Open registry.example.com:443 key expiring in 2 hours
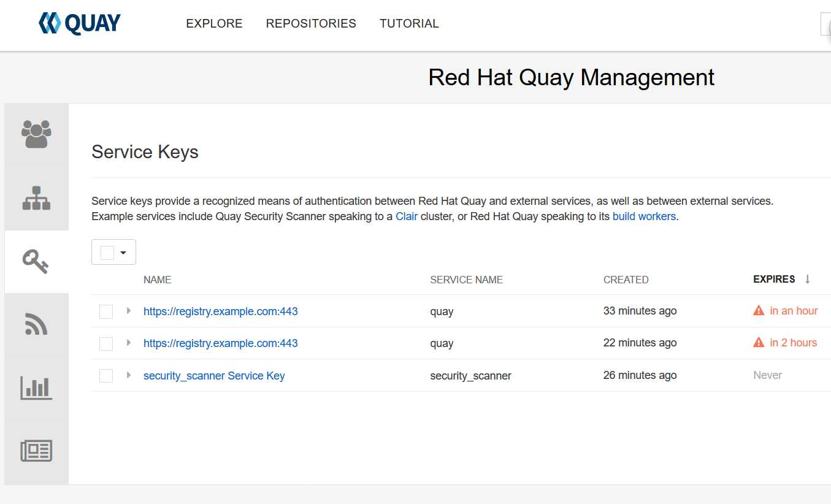The height and width of the screenshot is (504, 831). tap(221, 343)
